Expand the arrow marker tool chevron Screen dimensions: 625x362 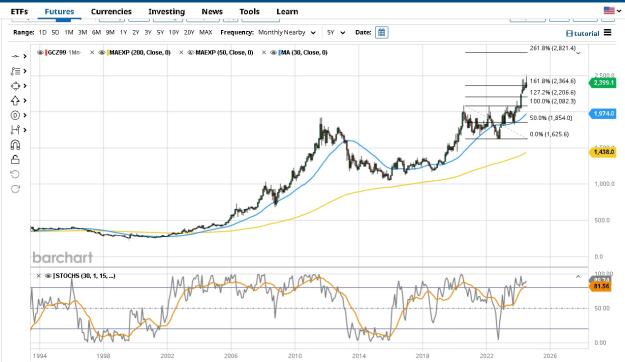point(25,100)
